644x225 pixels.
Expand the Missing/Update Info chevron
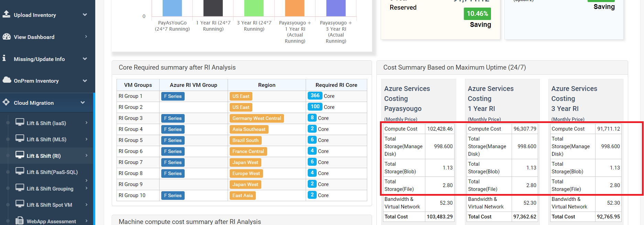(85, 59)
